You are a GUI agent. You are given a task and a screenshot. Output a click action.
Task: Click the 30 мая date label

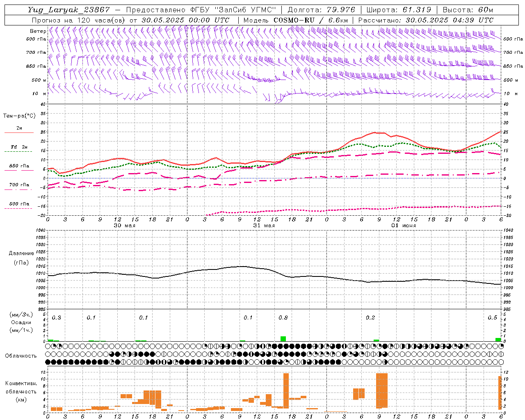coord(124,226)
